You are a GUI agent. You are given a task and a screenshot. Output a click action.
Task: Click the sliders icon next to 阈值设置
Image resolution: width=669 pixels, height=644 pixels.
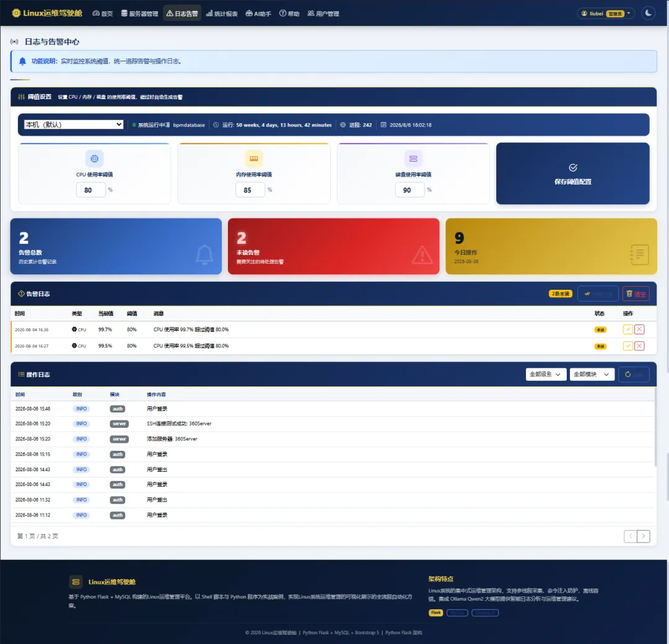click(21, 97)
